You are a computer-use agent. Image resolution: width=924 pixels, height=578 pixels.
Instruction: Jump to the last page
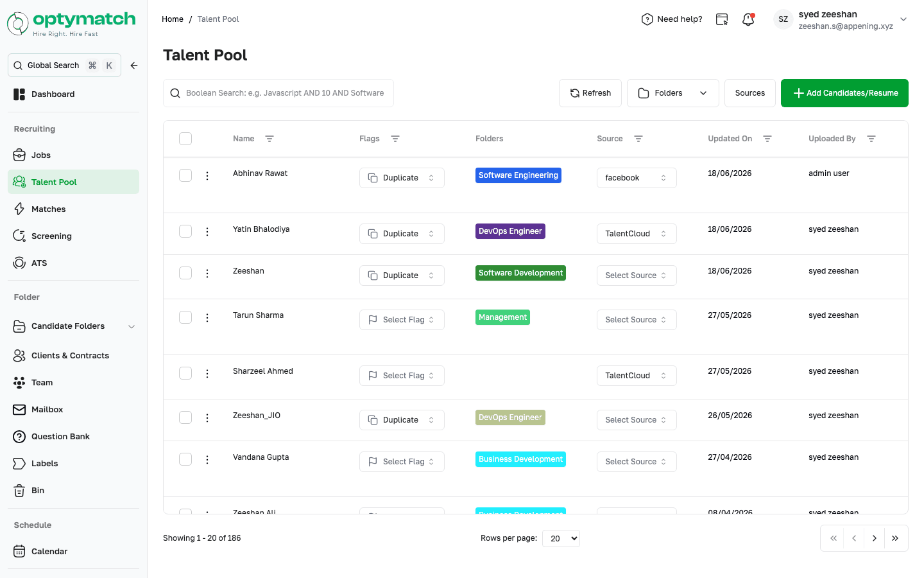[x=895, y=539]
